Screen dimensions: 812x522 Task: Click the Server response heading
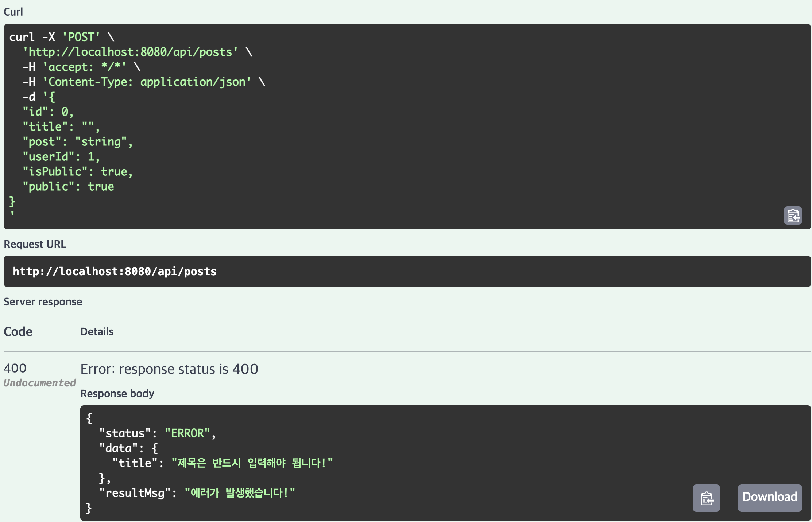(x=43, y=302)
